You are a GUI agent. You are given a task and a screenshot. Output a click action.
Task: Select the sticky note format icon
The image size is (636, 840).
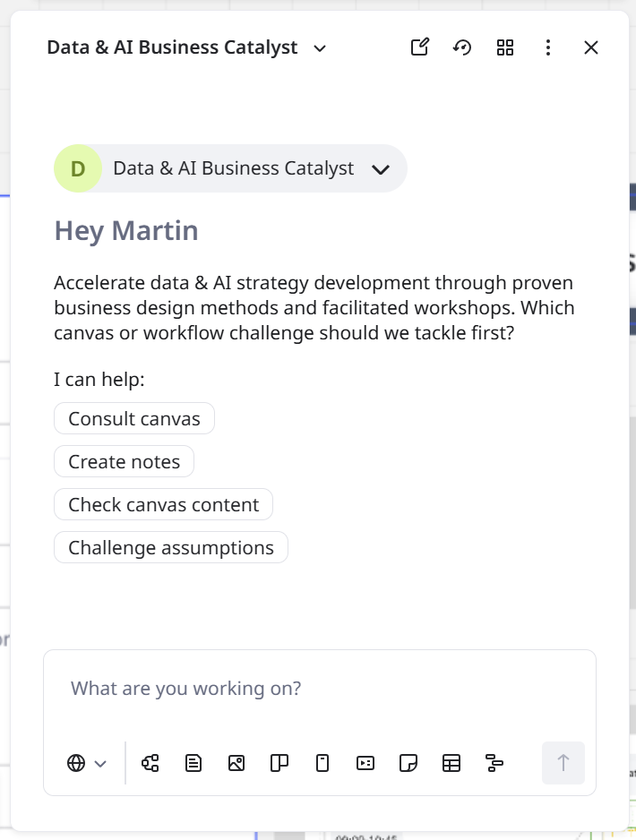408,763
